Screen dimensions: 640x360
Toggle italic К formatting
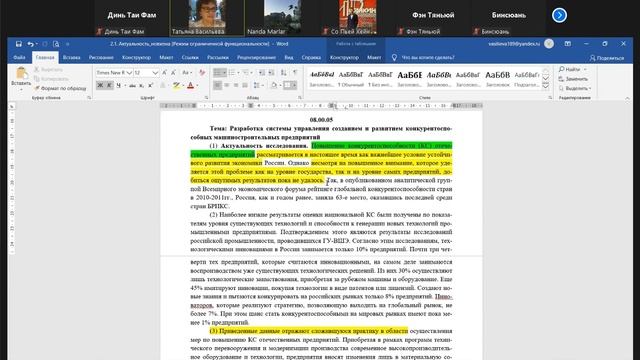pyautogui.click(x=109, y=85)
